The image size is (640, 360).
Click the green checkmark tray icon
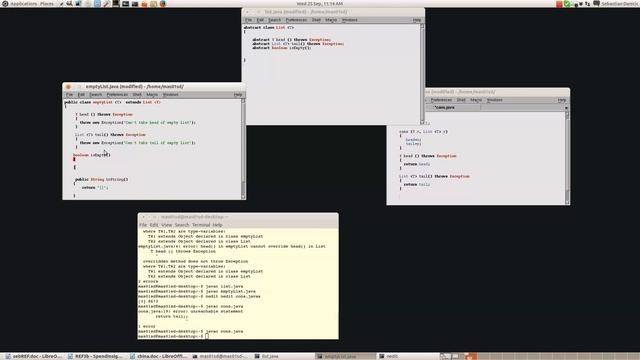[567, 4]
